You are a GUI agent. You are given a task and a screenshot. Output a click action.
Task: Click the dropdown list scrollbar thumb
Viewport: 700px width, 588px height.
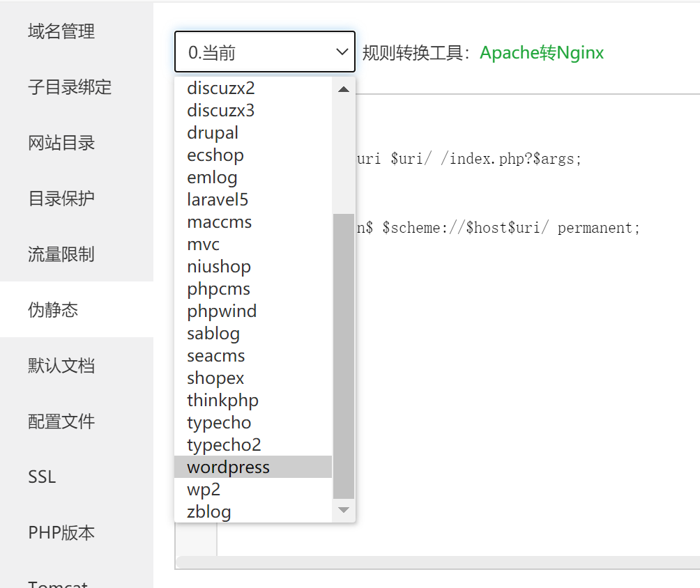(343, 355)
